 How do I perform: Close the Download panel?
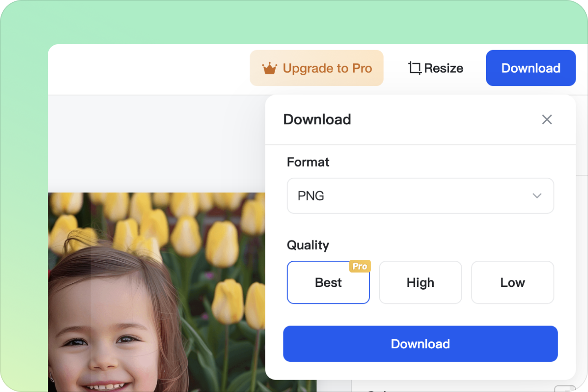tap(547, 120)
